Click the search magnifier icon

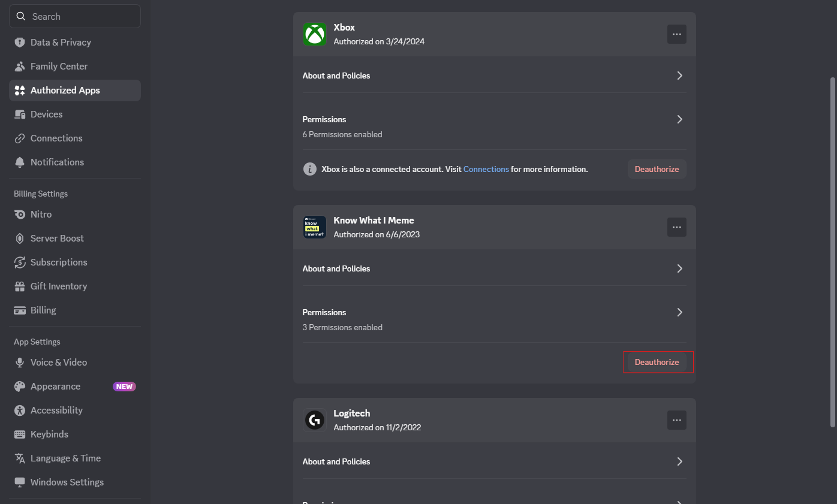coord(21,16)
